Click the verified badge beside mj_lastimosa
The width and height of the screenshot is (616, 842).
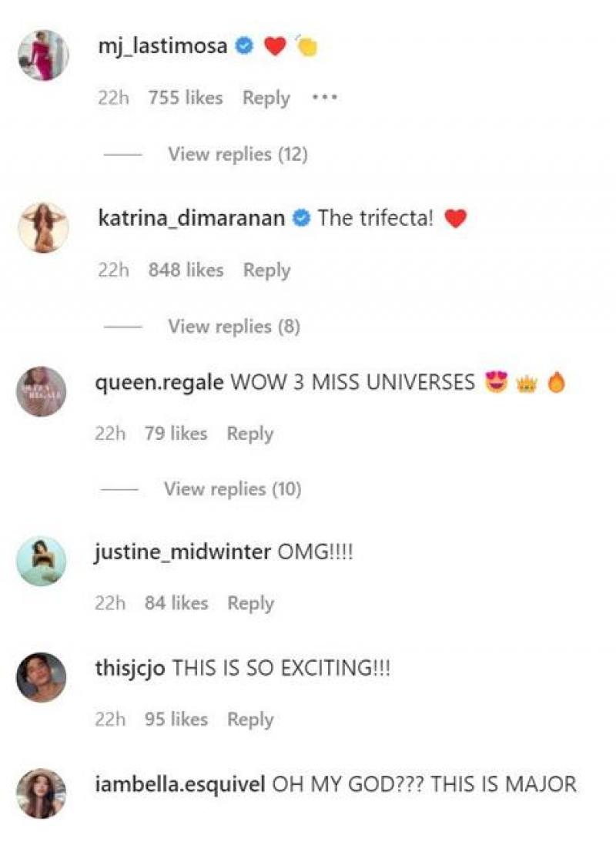(x=245, y=46)
